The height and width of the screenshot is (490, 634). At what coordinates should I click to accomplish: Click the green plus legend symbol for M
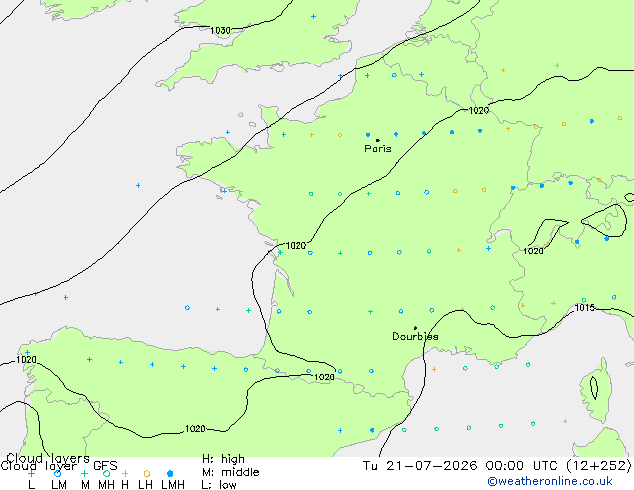click(84, 473)
